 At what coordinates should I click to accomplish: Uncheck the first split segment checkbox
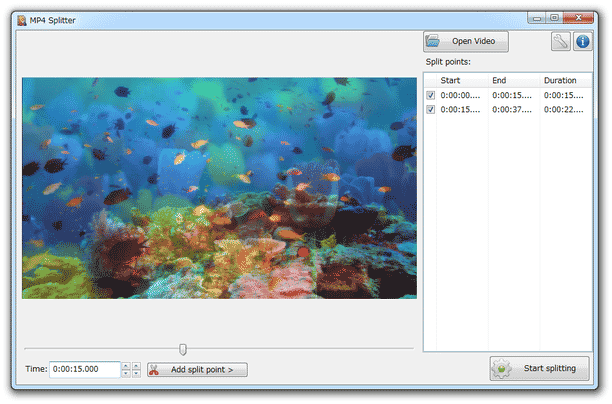(x=431, y=95)
